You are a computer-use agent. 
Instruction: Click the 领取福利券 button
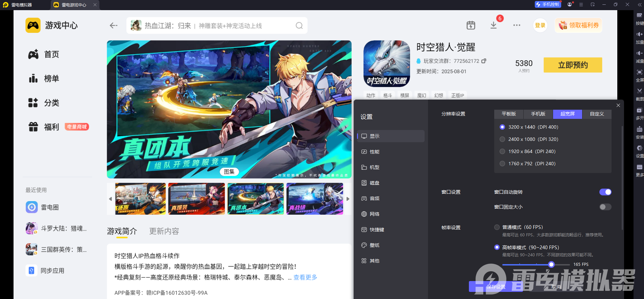point(578,25)
